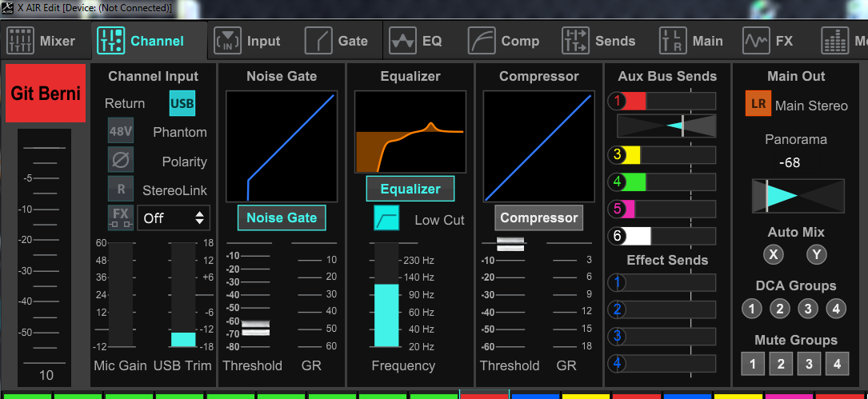
Task: Enable Auto Mix Y
Action: click(x=816, y=255)
